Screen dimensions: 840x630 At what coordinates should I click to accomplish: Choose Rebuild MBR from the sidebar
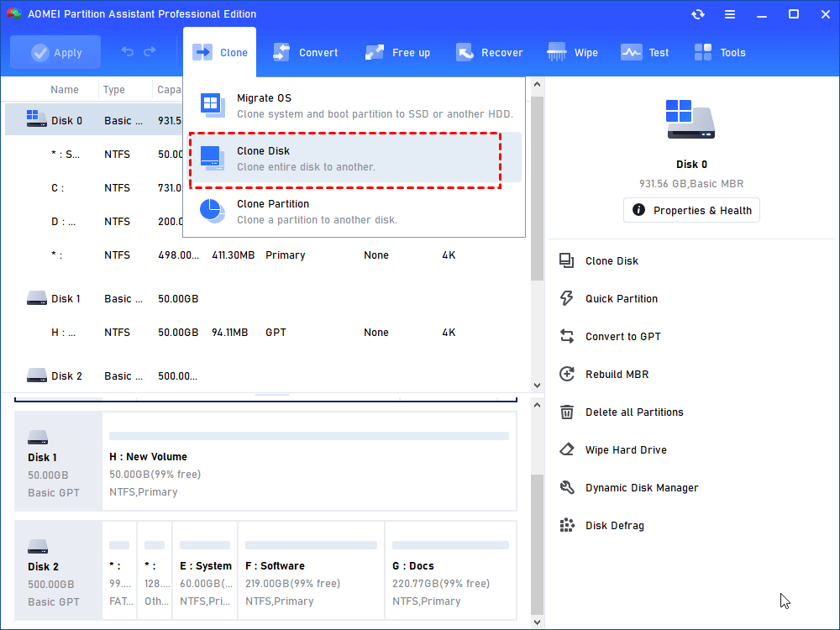click(x=618, y=374)
